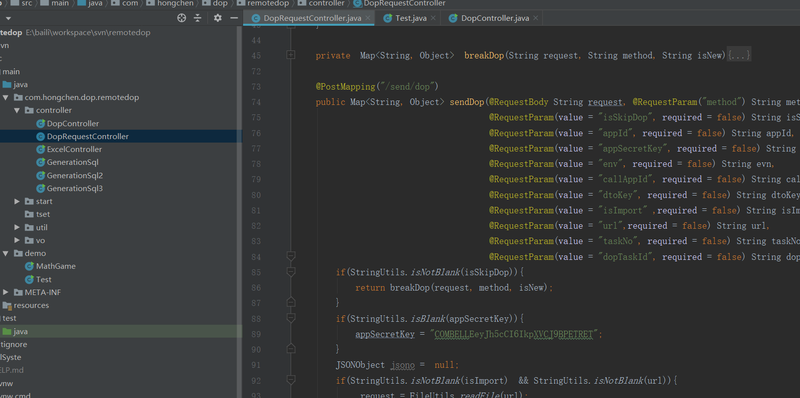The height and width of the screenshot is (398, 800).
Task: Click the Test.java tab's file icon
Action: pyautogui.click(x=388, y=18)
